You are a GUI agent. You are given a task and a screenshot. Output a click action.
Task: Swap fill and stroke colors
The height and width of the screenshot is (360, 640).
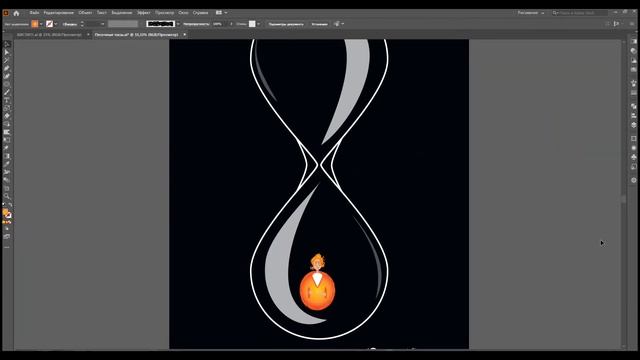pyautogui.click(x=10, y=205)
